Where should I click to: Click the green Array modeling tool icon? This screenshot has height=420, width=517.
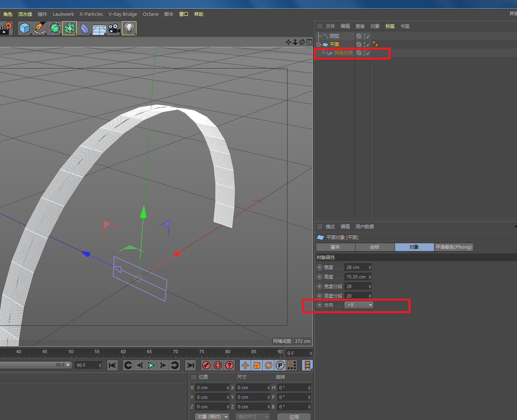(70, 28)
